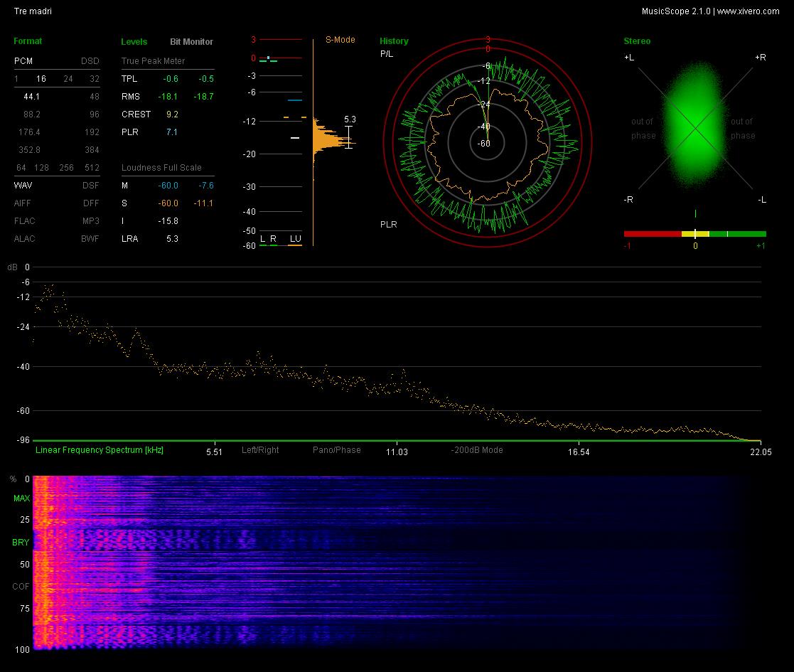Choose the 96 kHz sample rate

[x=95, y=114]
